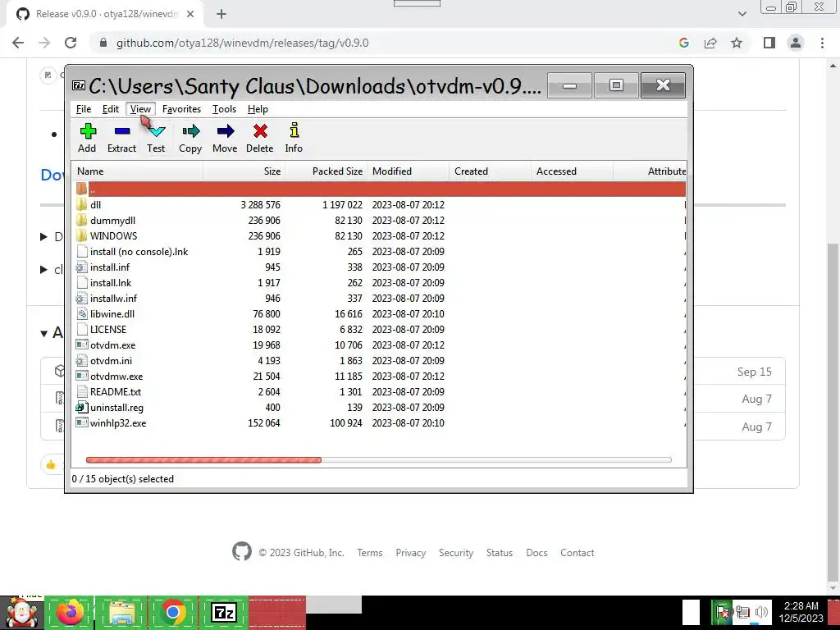Image resolution: width=840 pixels, height=630 pixels.
Task: Open Chrome from the taskbar
Action: [x=172, y=613]
